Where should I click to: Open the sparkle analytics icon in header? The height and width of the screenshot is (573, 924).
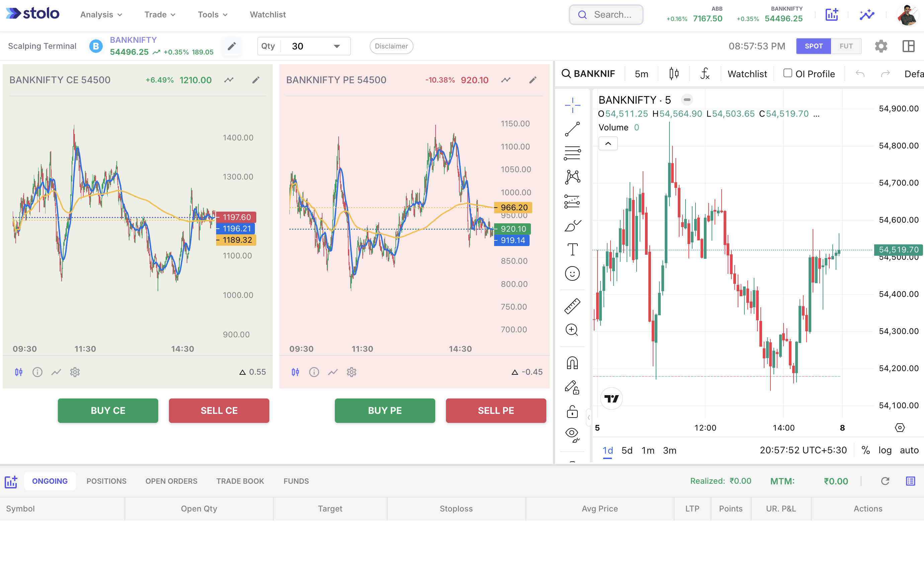click(867, 15)
